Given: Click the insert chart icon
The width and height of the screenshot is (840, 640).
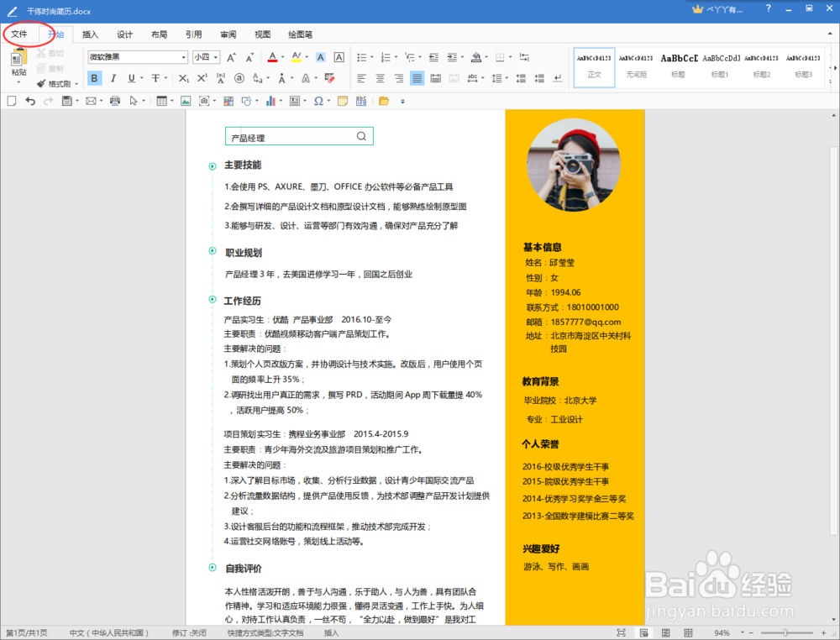Looking at the screenshot, I should coord(270,101).
